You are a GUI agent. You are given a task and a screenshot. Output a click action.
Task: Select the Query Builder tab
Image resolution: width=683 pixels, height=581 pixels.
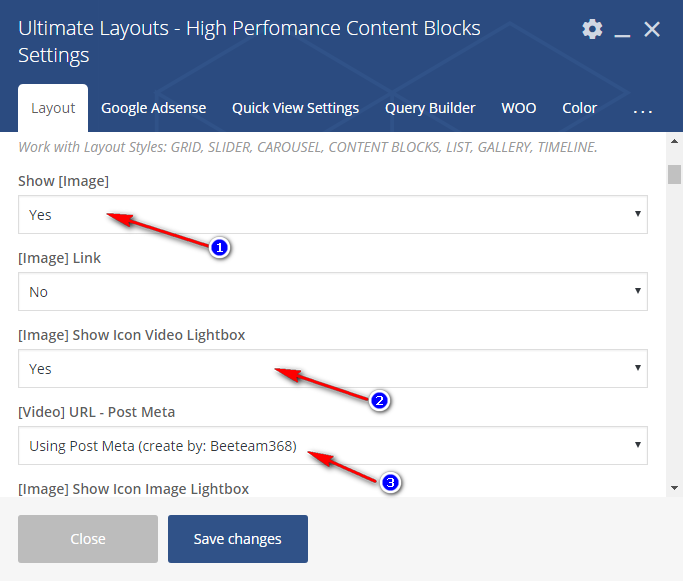430,108
